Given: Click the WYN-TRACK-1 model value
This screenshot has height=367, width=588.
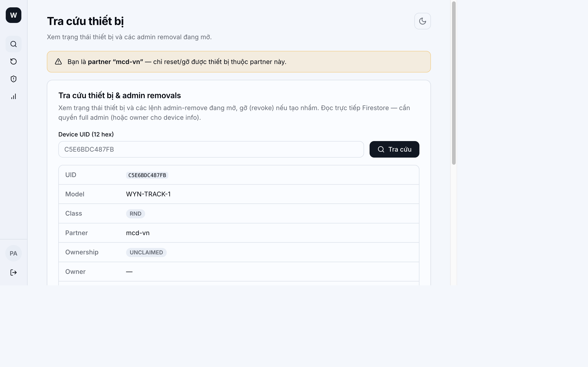Looking at the screenshot, I should [148, 194].
